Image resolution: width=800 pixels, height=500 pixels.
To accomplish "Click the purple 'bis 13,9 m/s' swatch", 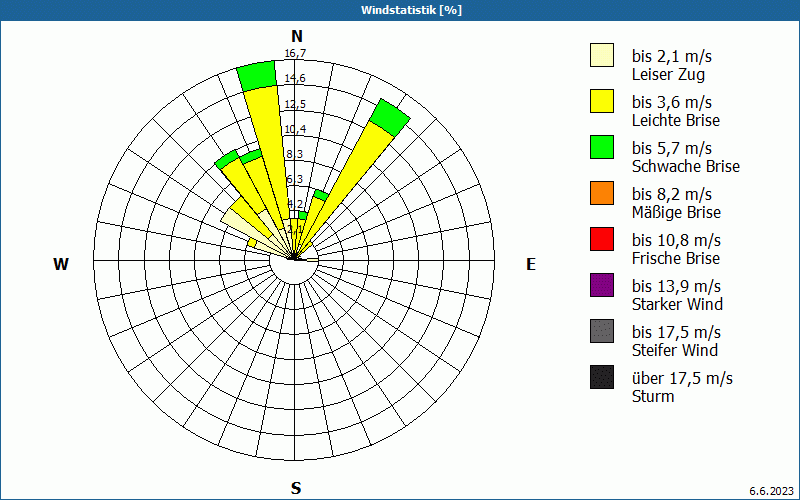I will [602, 285].
